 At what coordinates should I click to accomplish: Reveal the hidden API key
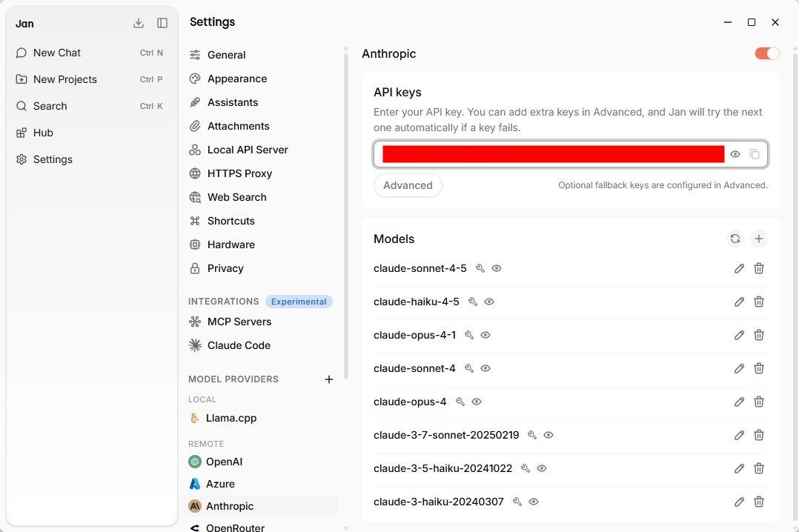pyautogui.click(x=735, y=154)
